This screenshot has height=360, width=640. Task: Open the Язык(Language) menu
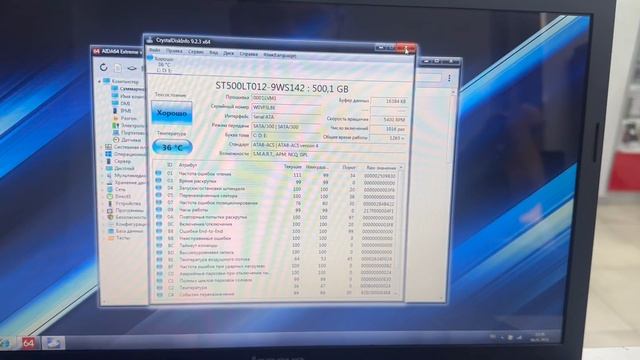[280, 55]
